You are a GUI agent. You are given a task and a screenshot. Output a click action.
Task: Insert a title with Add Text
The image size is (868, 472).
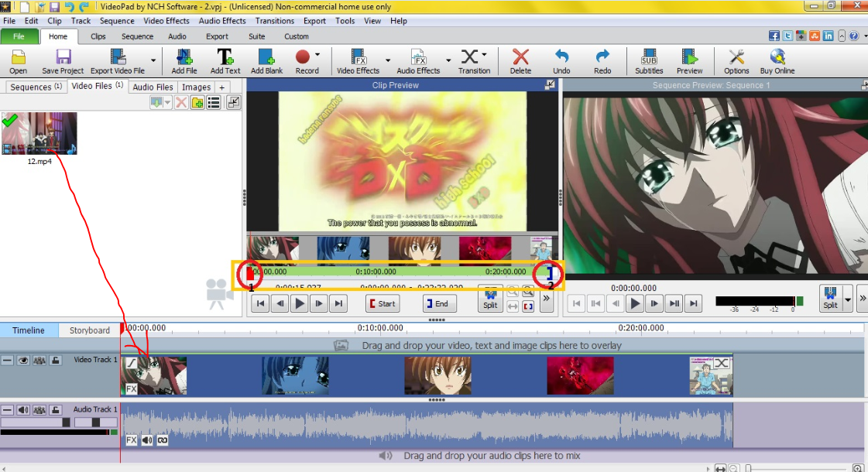pyautogui.click(x=225, y=62)
